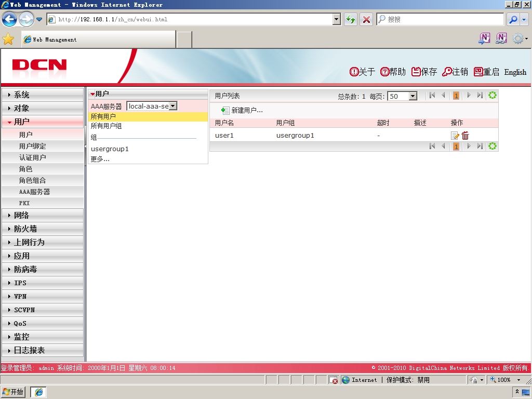Open the Favorites star icon
Screen dimensions: 532x399
click(8, 39)
